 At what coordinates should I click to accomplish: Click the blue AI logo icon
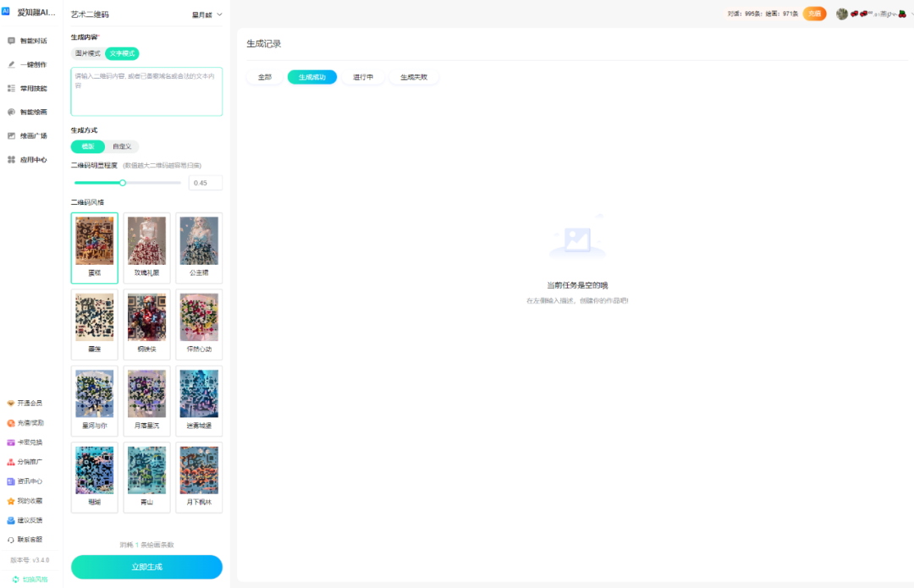[x=6, y=11]
